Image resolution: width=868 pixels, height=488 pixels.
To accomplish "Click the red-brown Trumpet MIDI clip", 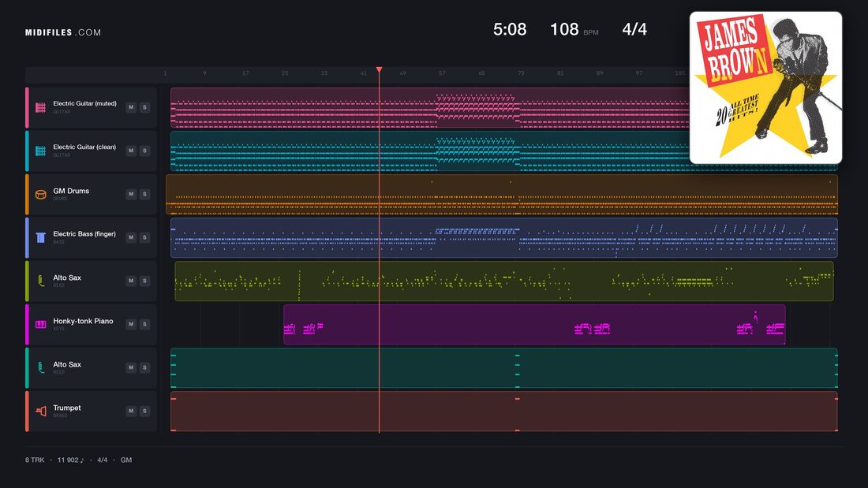I will point(503,411).
